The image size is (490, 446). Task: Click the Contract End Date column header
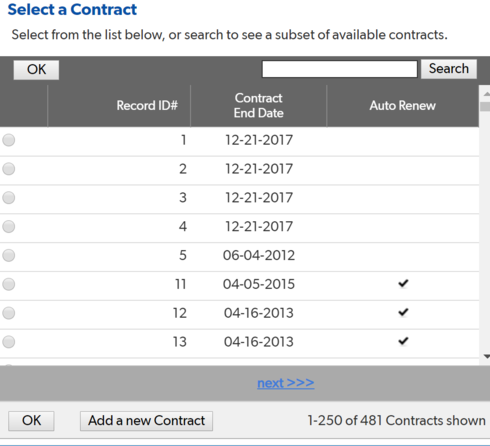click(x=259, y=106)
